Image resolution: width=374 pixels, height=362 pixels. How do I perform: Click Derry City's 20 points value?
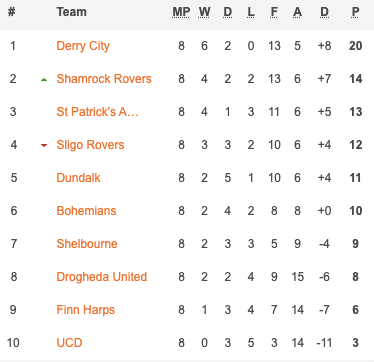(355, 46)
